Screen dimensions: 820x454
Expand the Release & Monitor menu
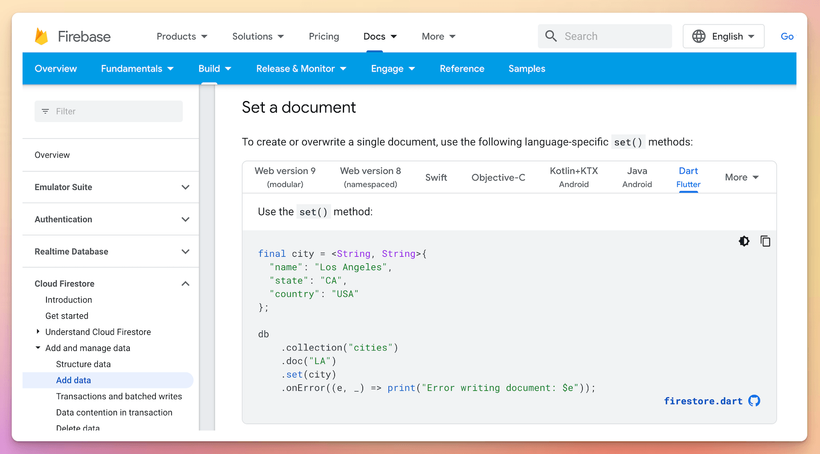coord(301,69)
